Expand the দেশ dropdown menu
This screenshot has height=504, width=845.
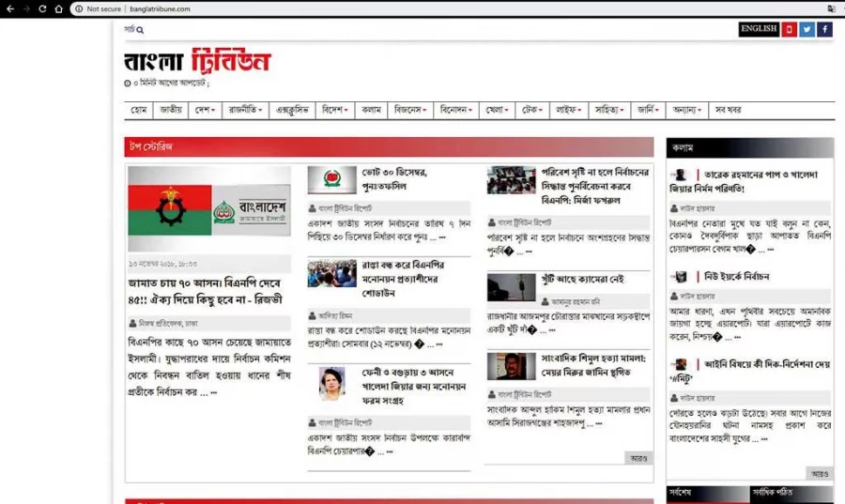pos(205,110)
